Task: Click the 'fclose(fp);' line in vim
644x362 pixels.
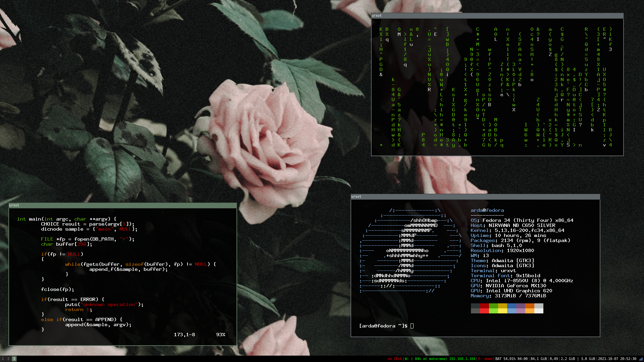Action: coord(57,289)
